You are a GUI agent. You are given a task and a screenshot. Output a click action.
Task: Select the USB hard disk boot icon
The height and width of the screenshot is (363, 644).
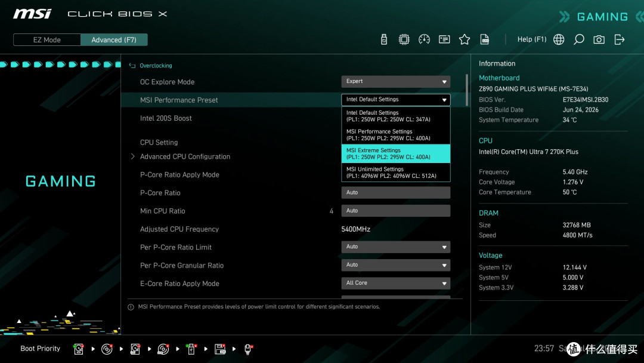pos(135,349)
